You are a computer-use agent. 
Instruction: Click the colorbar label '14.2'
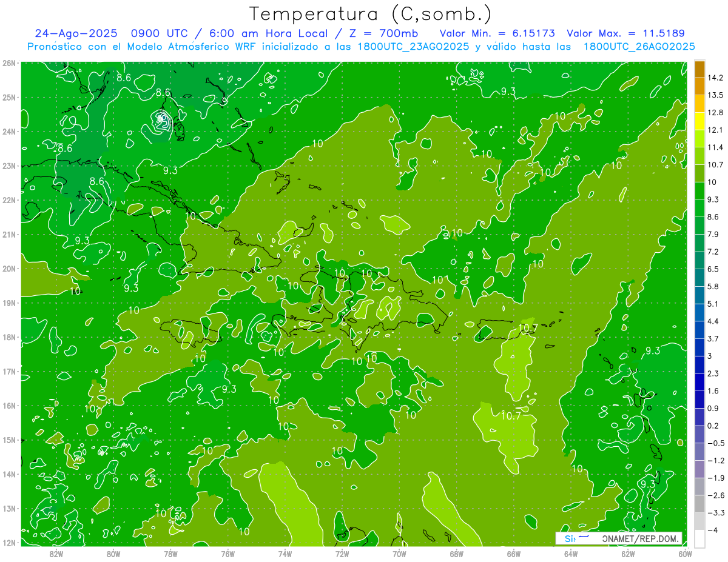[x=716, y=78]
